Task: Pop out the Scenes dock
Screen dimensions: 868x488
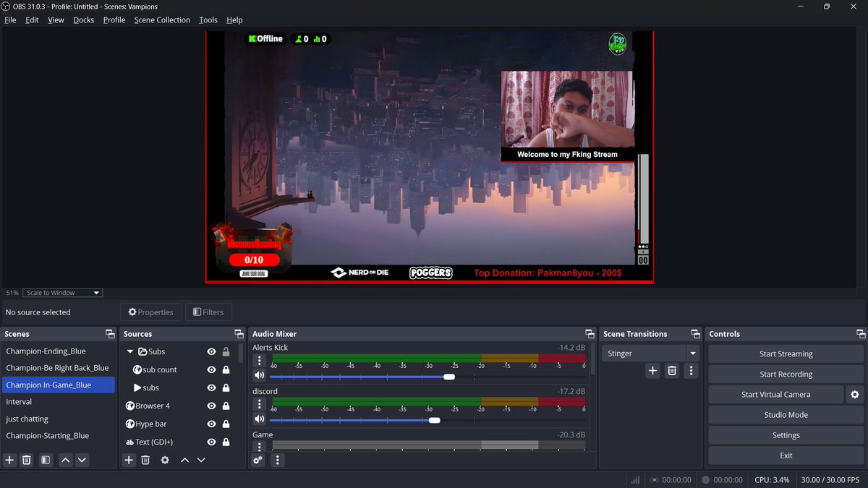Action: pos(110,334)
